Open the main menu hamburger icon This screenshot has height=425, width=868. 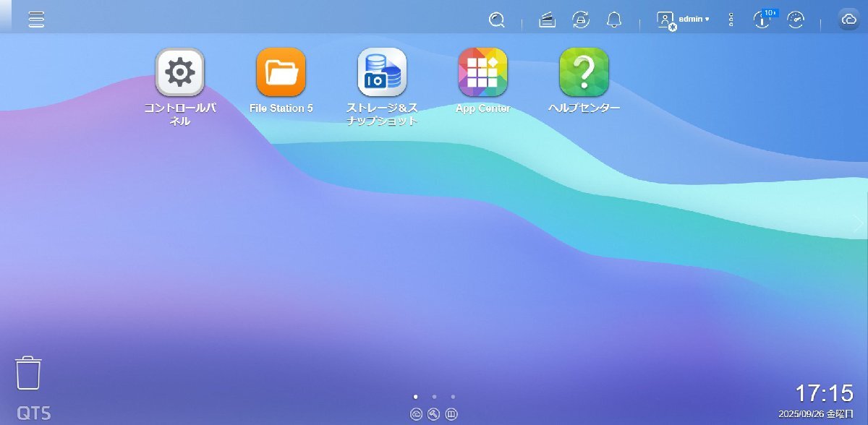36,20
